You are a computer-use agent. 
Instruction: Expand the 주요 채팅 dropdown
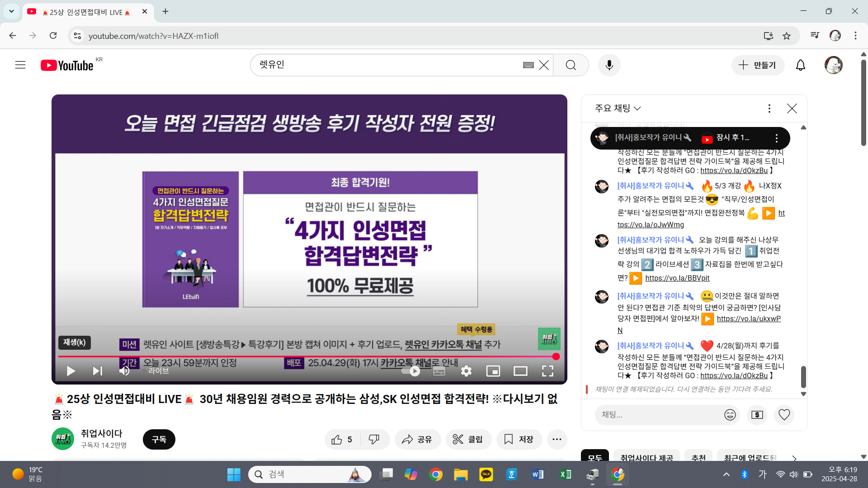pyautogui.click(x=618, y=108)
